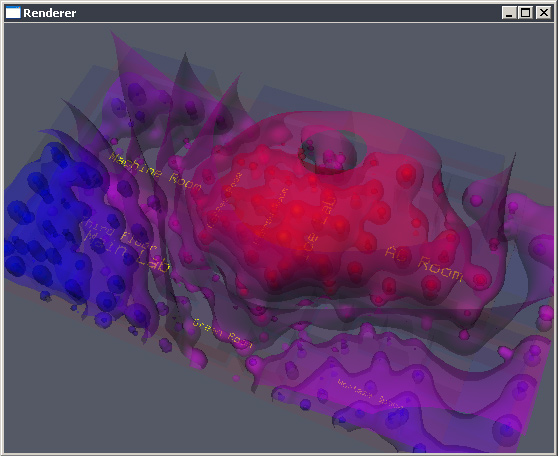This screenshot has height=456, width=558.
Task: Click the Renderer window system icon
Action: (x=13, y=13)
